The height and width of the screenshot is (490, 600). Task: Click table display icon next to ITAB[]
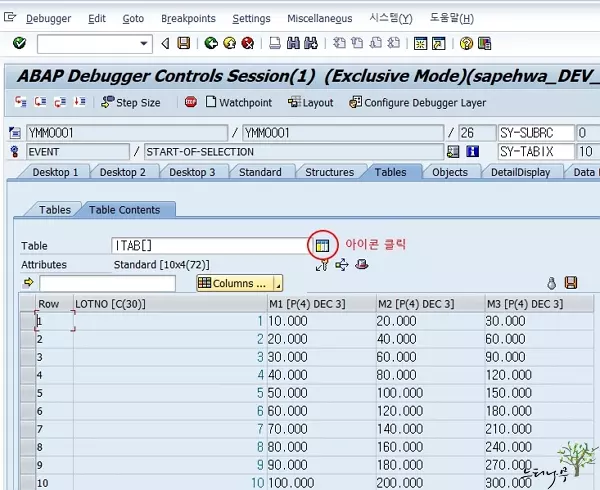322,246
